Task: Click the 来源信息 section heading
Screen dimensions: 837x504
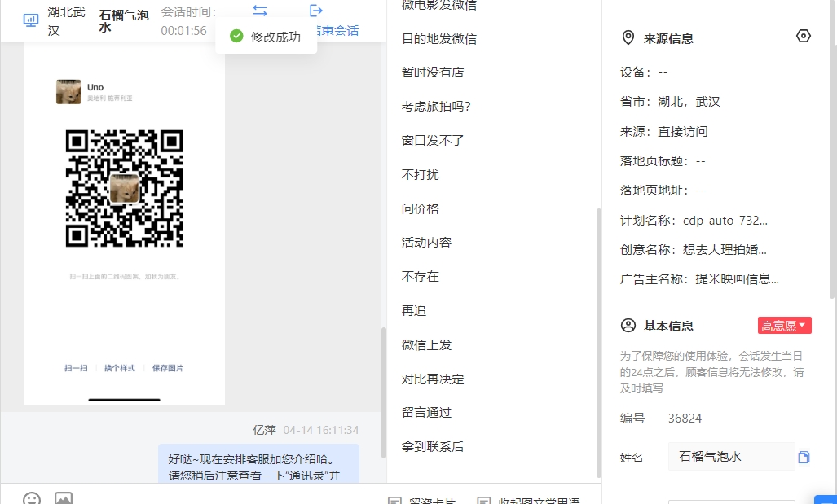Action: click(668, 38)
